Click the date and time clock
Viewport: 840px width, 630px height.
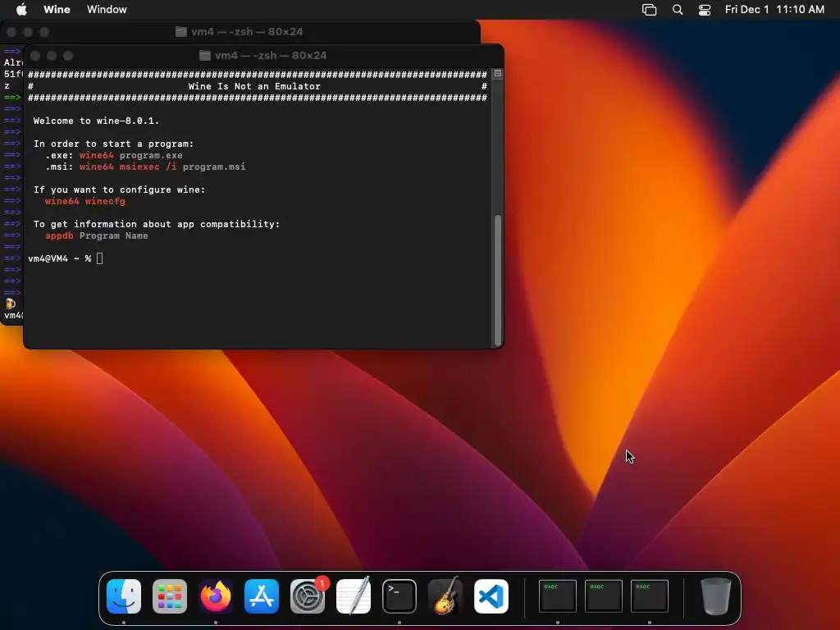coord(774,9)
